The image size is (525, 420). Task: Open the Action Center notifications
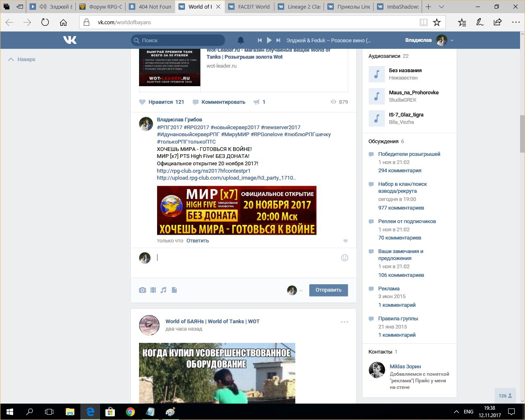coord(512,412)
